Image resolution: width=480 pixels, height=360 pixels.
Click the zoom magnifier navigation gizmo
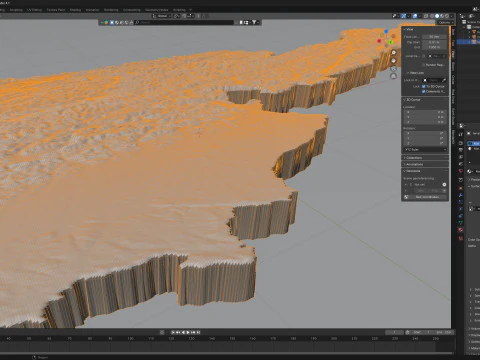coord(394,53)
